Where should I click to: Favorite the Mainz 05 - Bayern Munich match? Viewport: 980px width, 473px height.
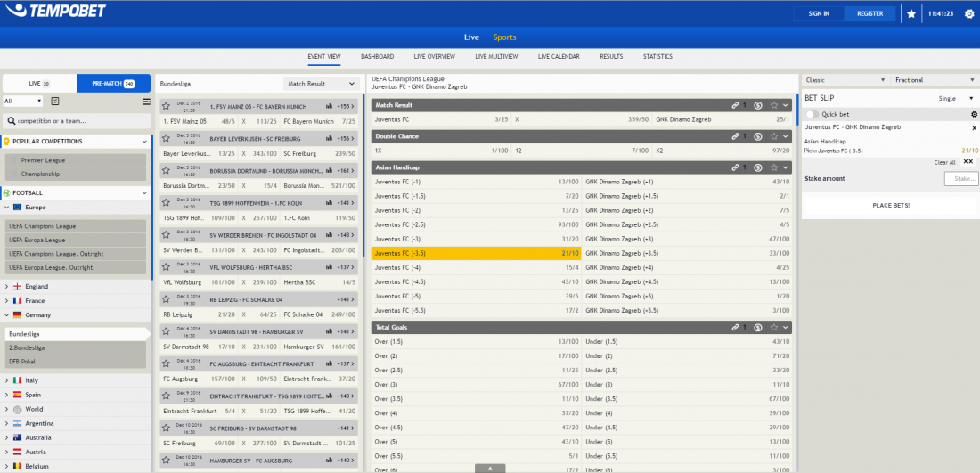(167, 106)
